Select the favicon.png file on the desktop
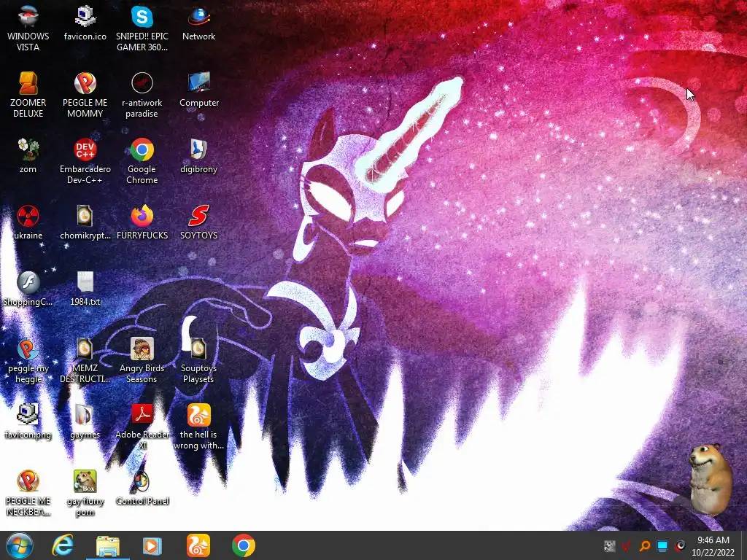Image resolution: width=747 pixels, height=560 pixels. [28, 422]
